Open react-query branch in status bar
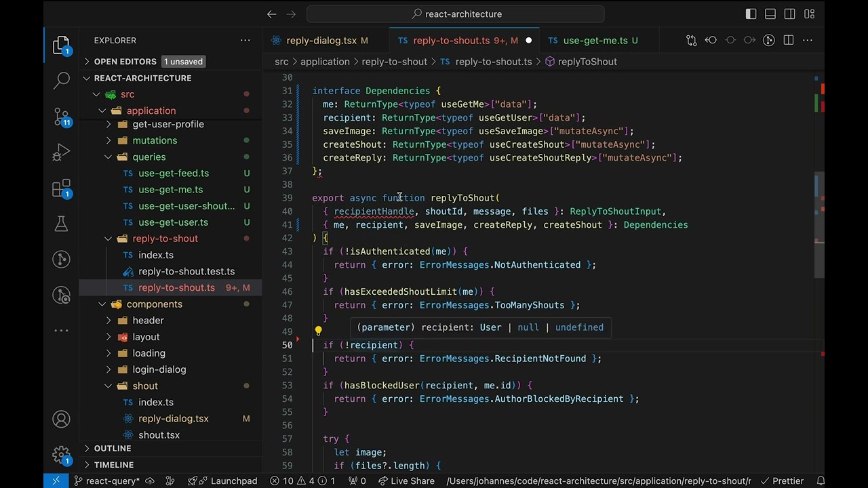Viewport: 868px width, 488px height. (106, 481)
